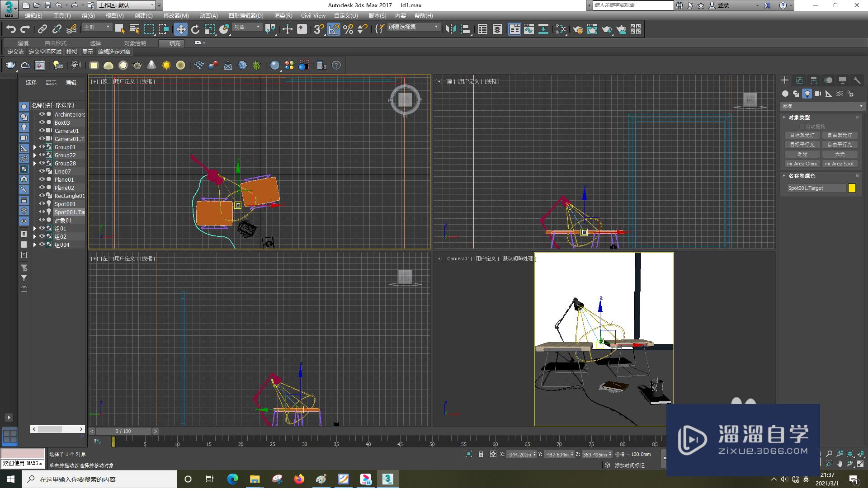868x489 pixels.
Task: Click Rectangular Selection Region icon
Action: 149,29
